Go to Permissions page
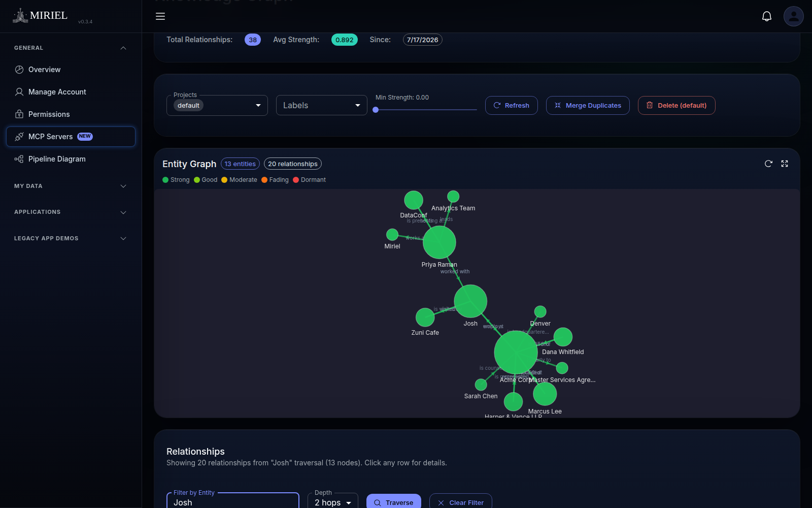812x508 pixels. pyautogui.click(x=71, y=114)
